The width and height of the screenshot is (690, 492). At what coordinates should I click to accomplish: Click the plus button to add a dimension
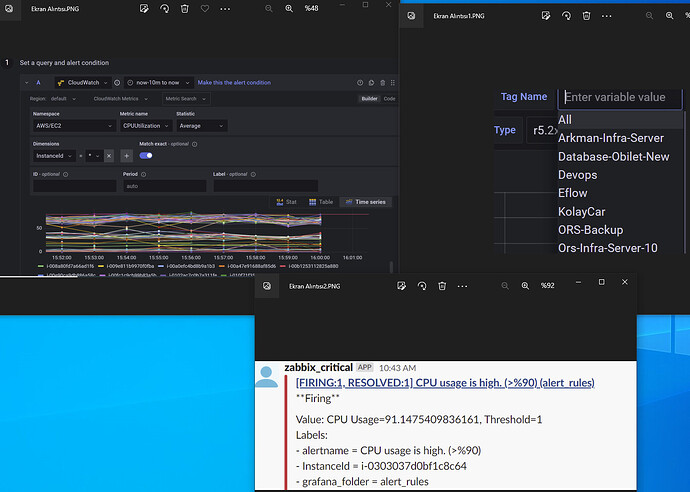click(126, 156)
